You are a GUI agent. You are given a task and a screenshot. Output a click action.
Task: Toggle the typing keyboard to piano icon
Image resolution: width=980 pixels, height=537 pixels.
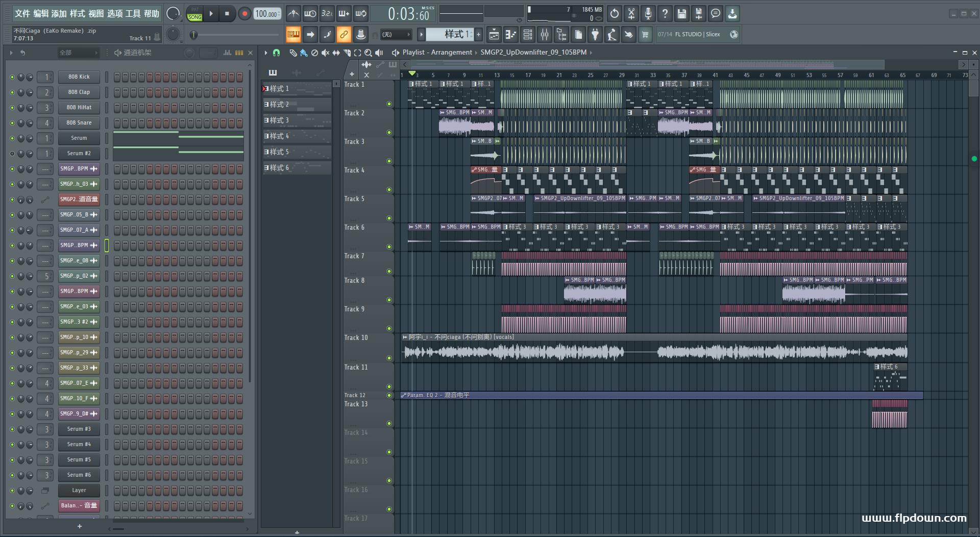[x=293, y=35]
